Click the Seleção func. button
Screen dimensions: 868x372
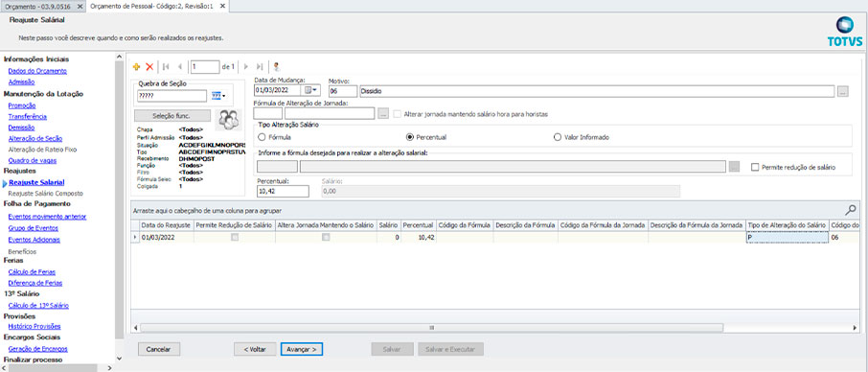172,116
